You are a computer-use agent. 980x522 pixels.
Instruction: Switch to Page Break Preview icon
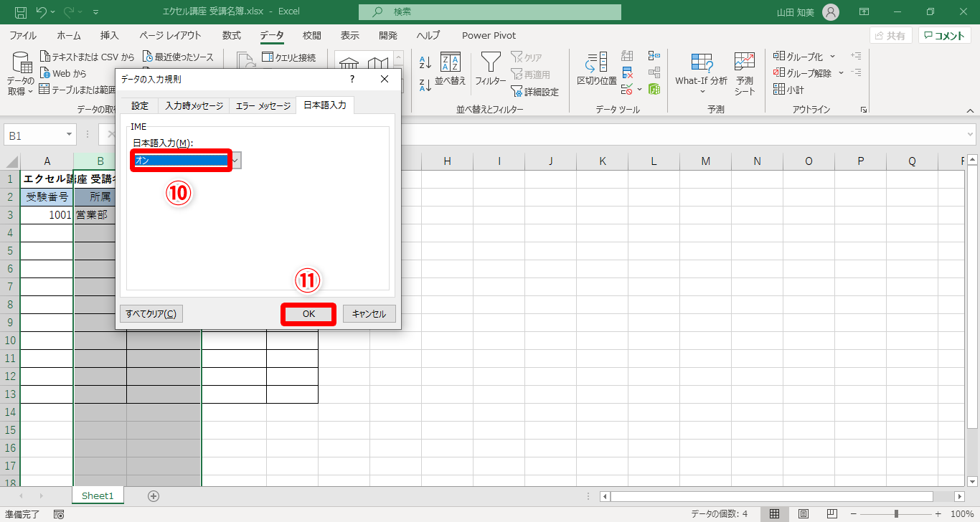pos(832,514)
